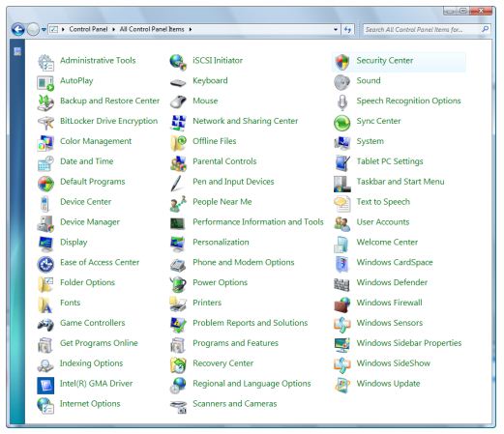The height and width of the screenshot is (434, 504).
Task: Open the Windows Firewall icon
Action: pos(341,304)
